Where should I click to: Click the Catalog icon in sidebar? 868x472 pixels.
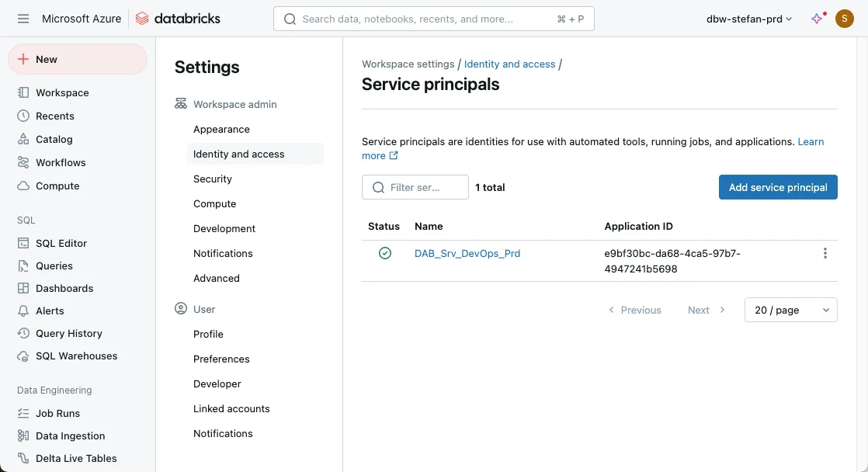point(23,139)
